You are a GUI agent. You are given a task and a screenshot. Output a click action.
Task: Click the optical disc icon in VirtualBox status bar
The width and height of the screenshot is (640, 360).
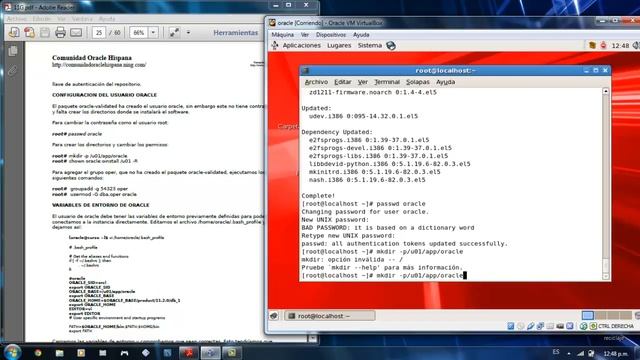[520, 326]
